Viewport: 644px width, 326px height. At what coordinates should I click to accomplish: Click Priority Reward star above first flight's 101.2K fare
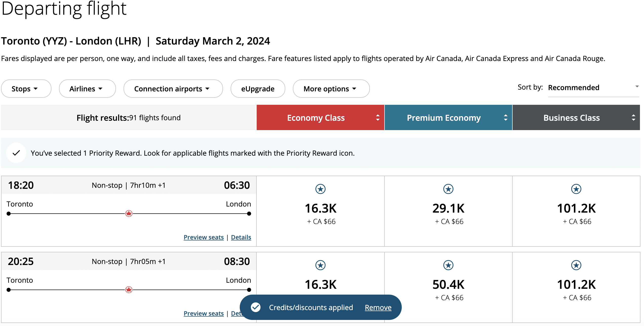[x=576, y=189]
